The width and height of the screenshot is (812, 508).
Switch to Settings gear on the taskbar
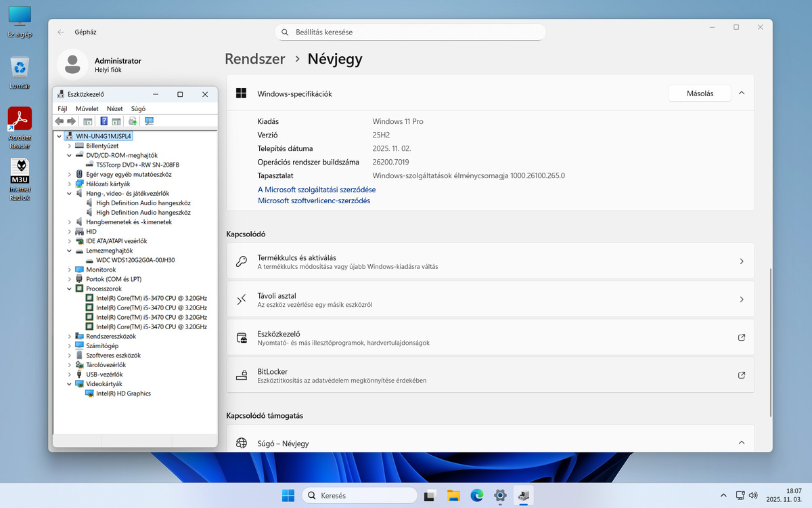[x=500, y=496]
